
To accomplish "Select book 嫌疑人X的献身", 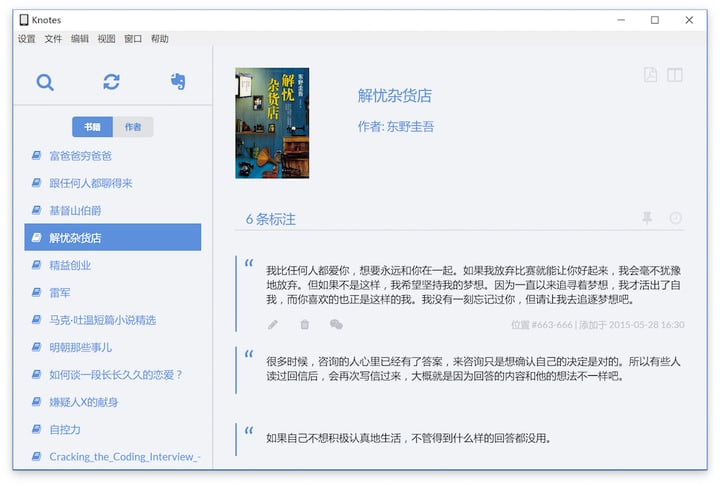I will (x=112, y=402).
